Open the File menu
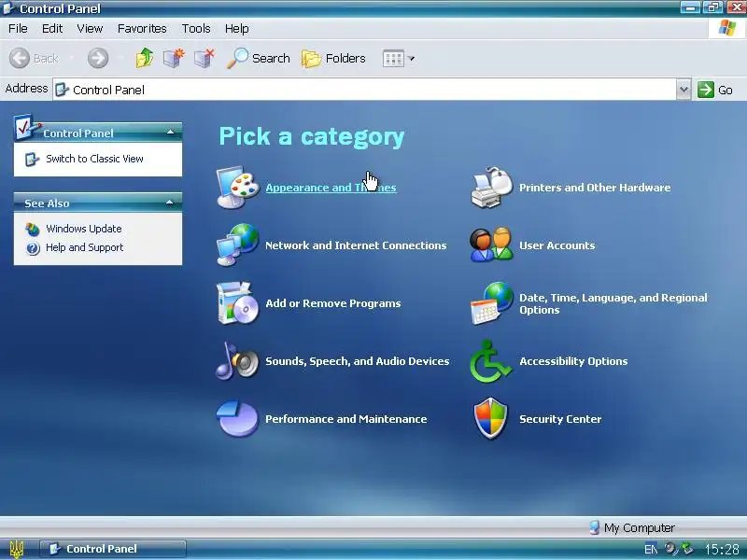Screen dimensions: 747x560 (x=18, y=29)
